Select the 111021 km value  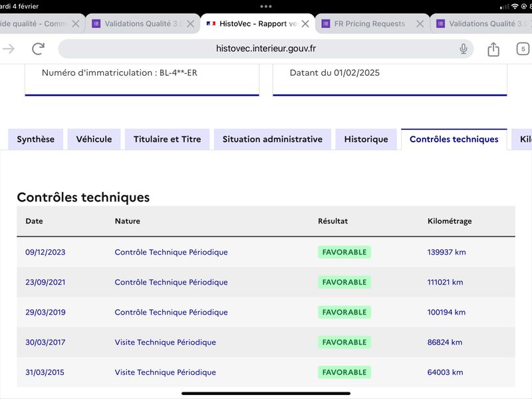tap(445, 282)
